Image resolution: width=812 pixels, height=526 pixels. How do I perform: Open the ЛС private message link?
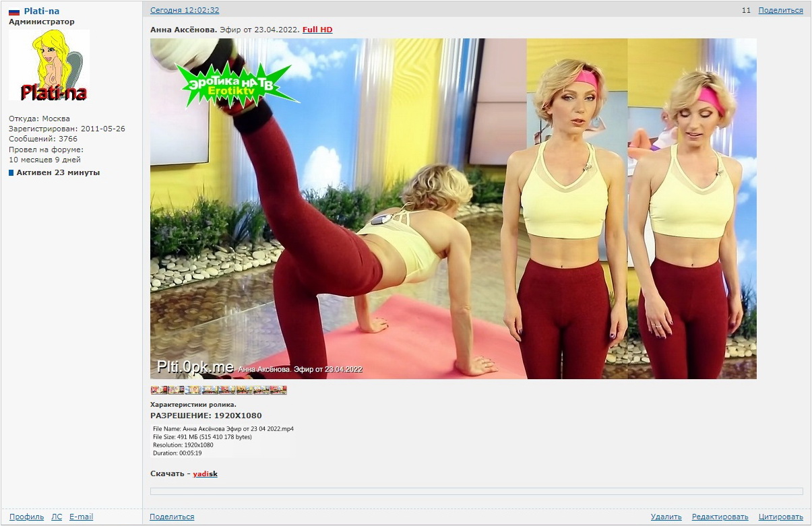tap(57, 517)
